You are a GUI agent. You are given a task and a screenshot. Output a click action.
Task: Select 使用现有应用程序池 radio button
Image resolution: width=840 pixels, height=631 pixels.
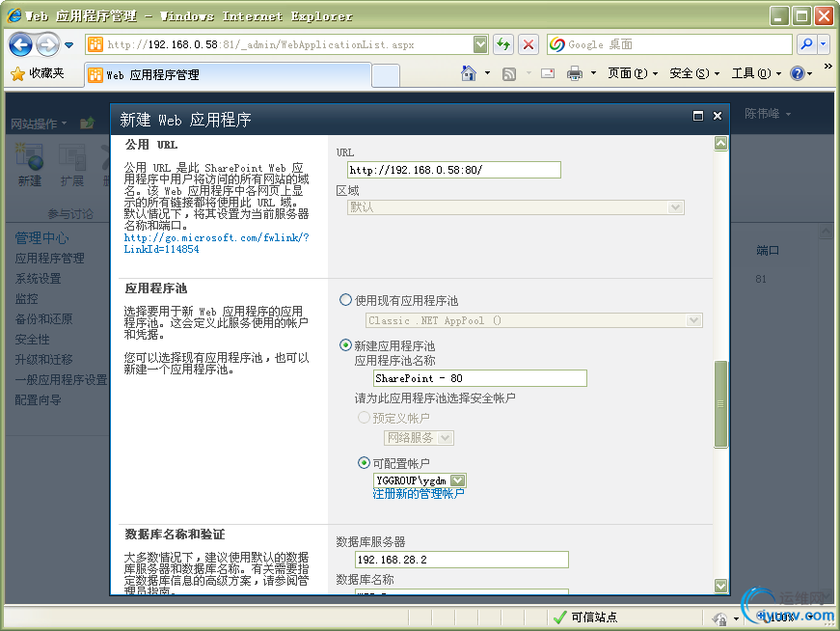345,300
